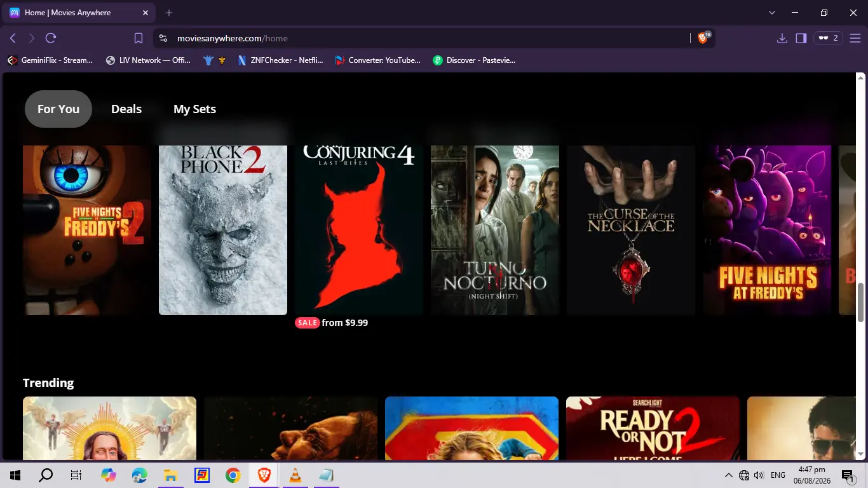This screenshot has height=488, width=868.
Task: Open the GeminiFlix bookmark
Action: (x=50, y=60)
